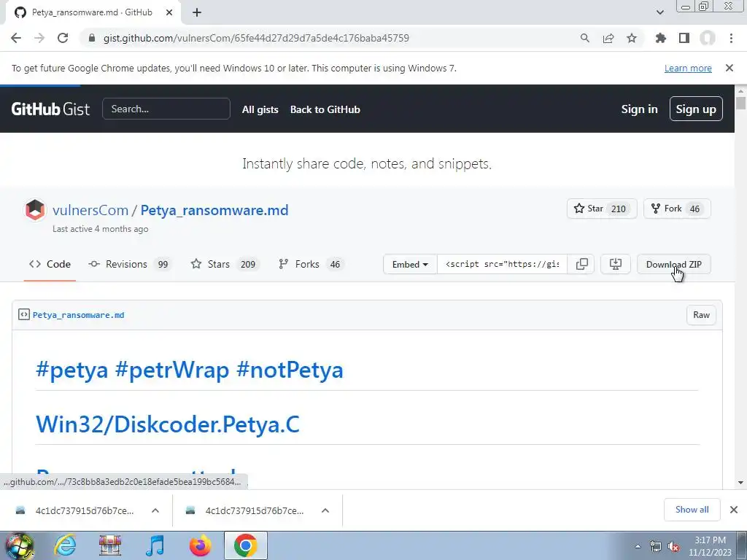Select the embed script URL field
747x560 pixels.
pos(502,264)
